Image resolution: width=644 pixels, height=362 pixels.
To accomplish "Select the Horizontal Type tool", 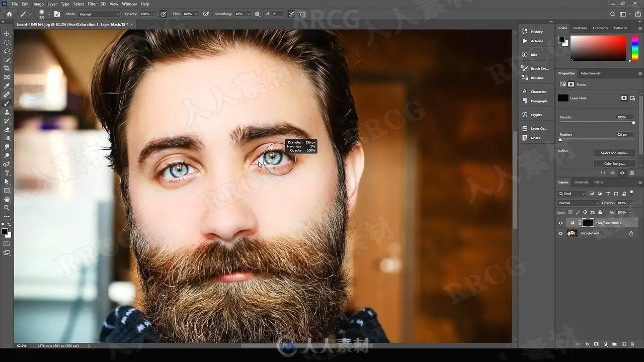I will click(7, 173).
